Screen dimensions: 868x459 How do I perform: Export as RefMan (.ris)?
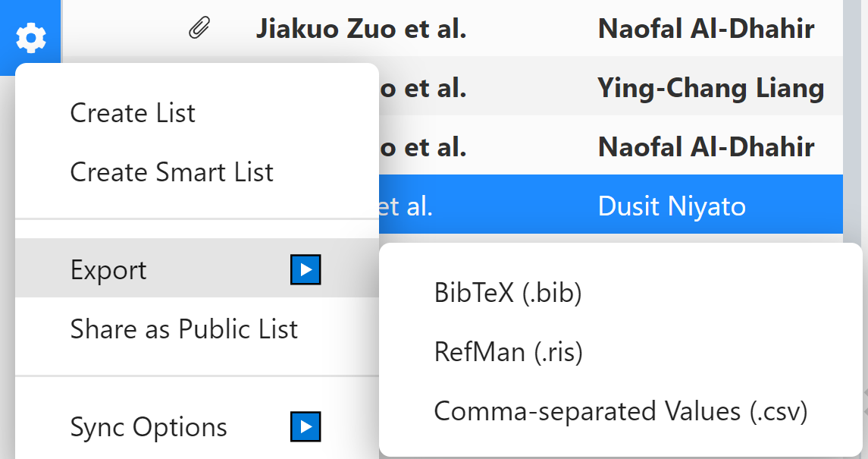coord(508,352)
